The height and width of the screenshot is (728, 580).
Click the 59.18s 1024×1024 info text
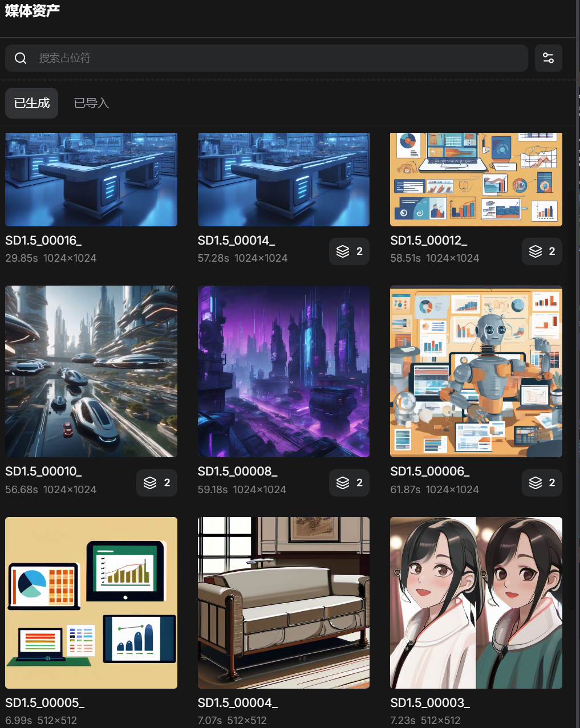coord(242,490)
